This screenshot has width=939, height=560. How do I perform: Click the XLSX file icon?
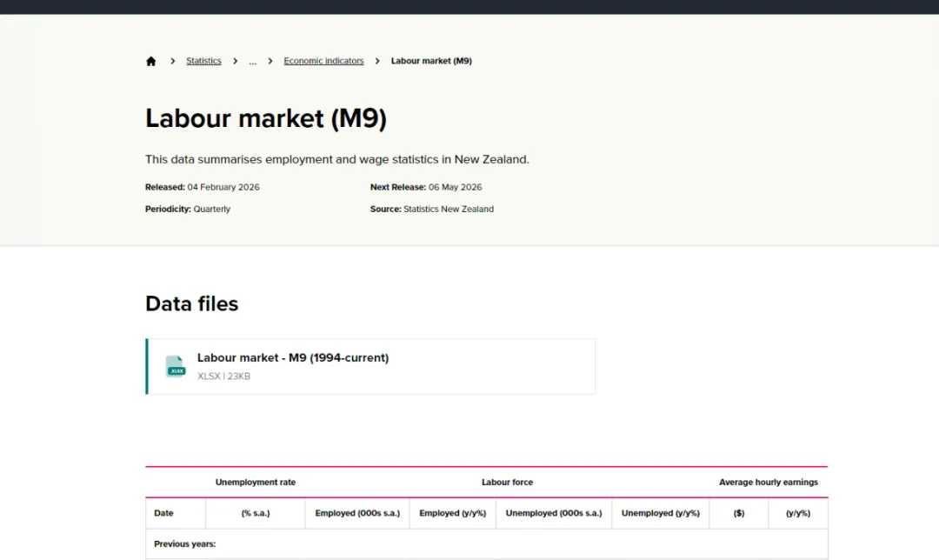pyautogui.click(x=176, y=366)
